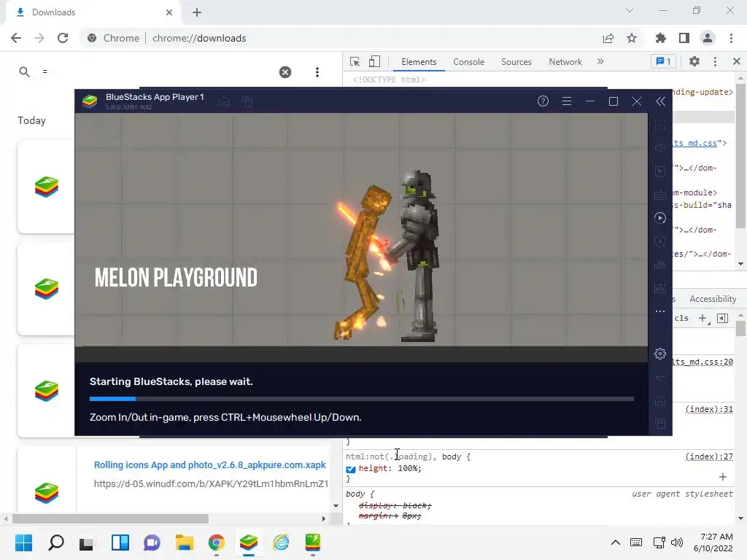Screen dimensions: 747x560
Task: Open Chrome tab search chevron
Action: [x=630, y=10]
